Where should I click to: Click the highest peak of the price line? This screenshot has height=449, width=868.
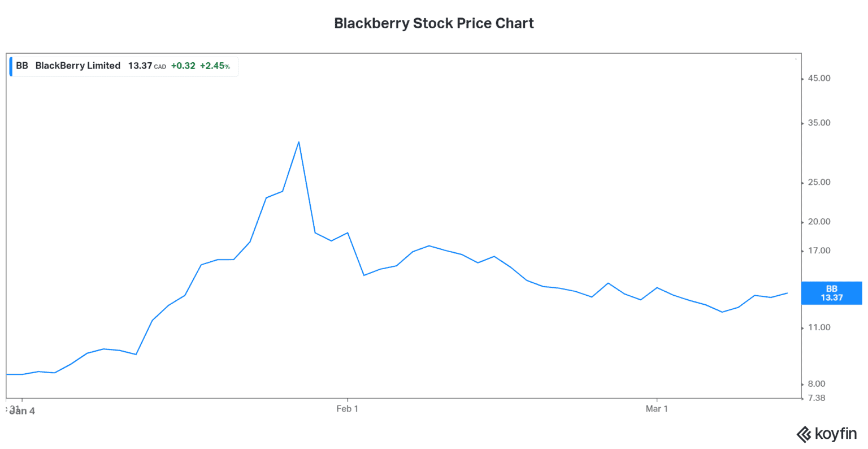(298, 142)
